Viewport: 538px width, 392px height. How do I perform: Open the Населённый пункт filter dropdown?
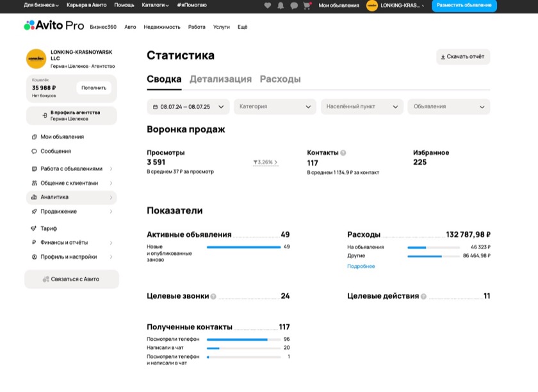coord(362,107)
